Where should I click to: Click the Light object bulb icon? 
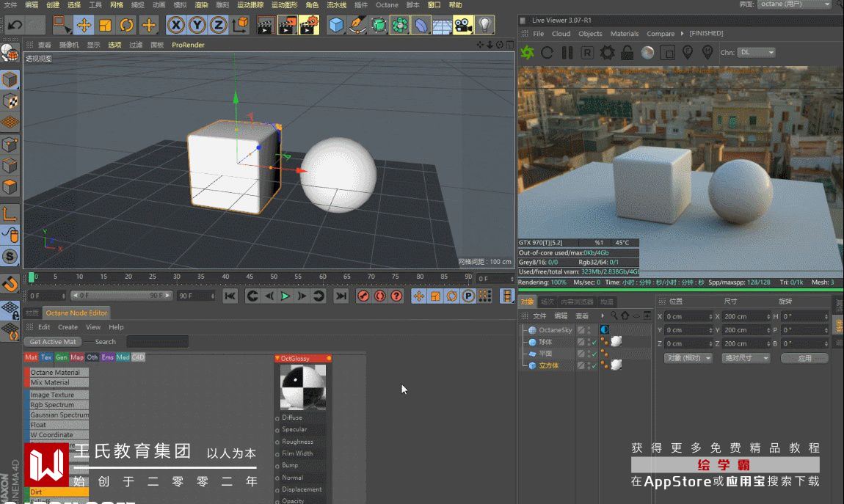click(484, 26)
